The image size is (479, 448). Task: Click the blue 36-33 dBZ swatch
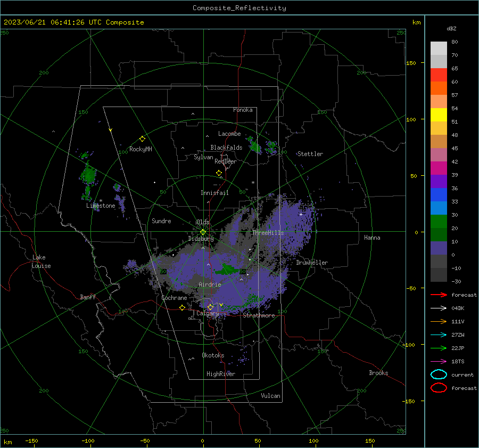(439, 195)
